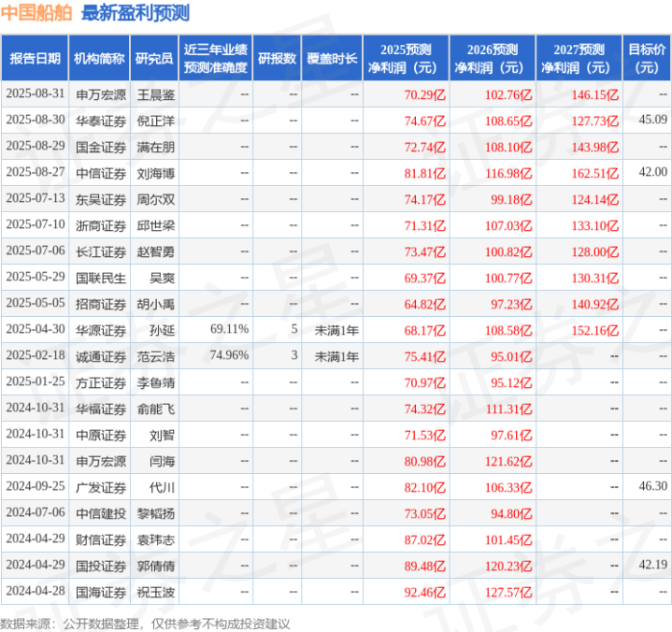Click target price 45.09
This screenshot has height=632, width=672.
652,120
